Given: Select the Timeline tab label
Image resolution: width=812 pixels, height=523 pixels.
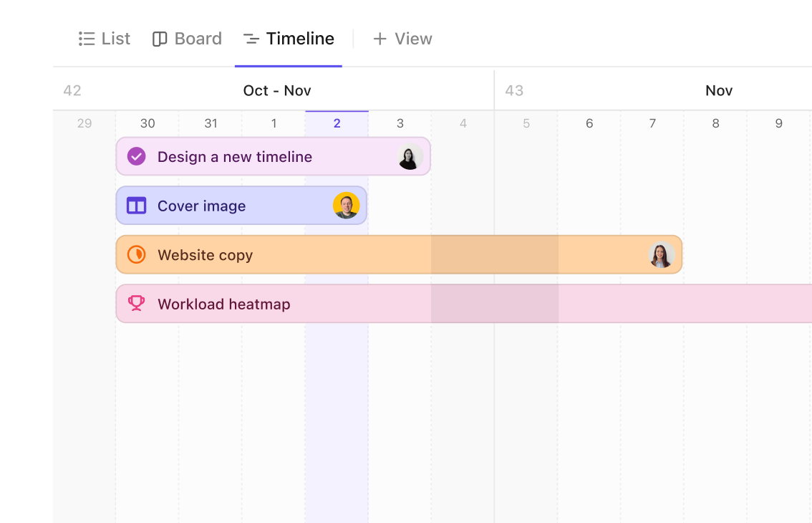Looking at the screenshot, I should click(300, 39).
